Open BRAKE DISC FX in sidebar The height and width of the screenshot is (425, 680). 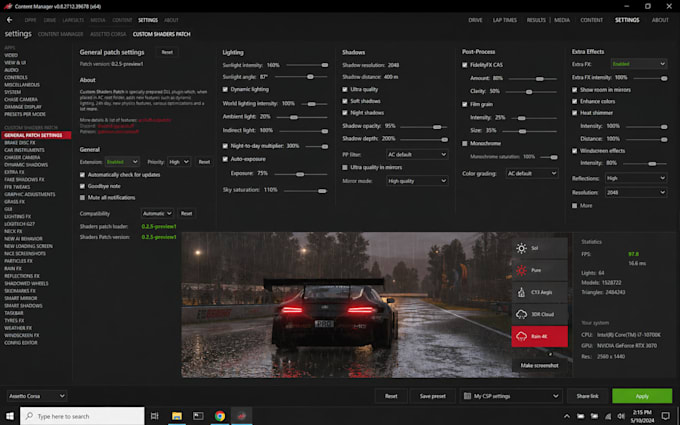point(20,143)
